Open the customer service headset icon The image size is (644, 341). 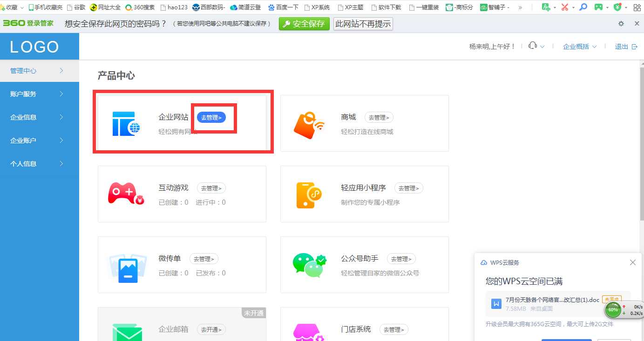(533, 46)
